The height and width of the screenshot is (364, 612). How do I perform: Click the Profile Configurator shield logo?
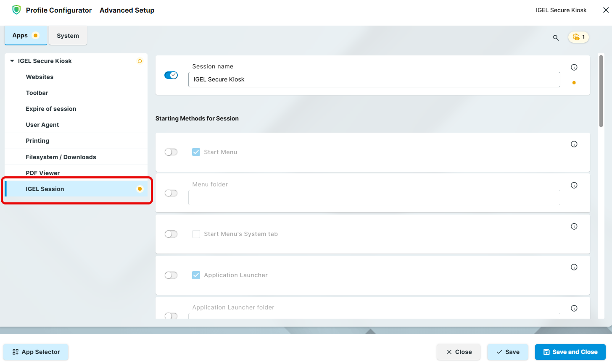click(x=16, y=10)
